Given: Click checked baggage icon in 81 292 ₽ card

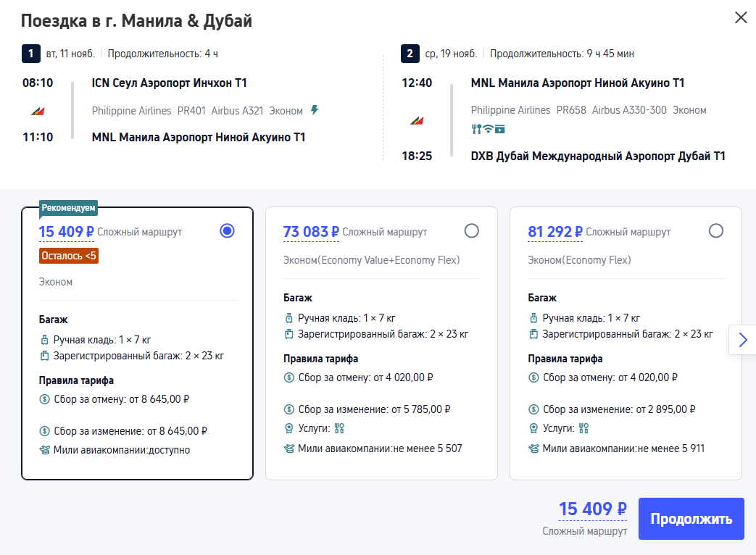Looking at the screenshot, I should coord(533,334).
